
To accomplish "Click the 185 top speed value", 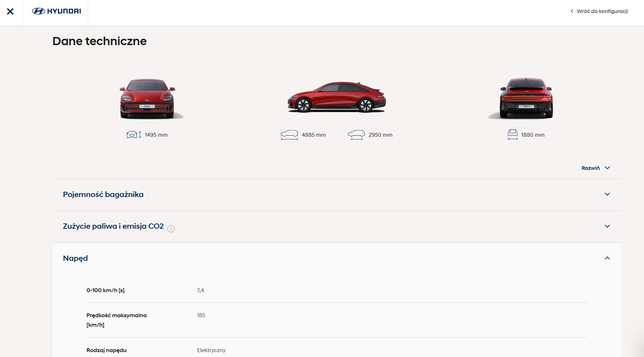I will (201, 315).
